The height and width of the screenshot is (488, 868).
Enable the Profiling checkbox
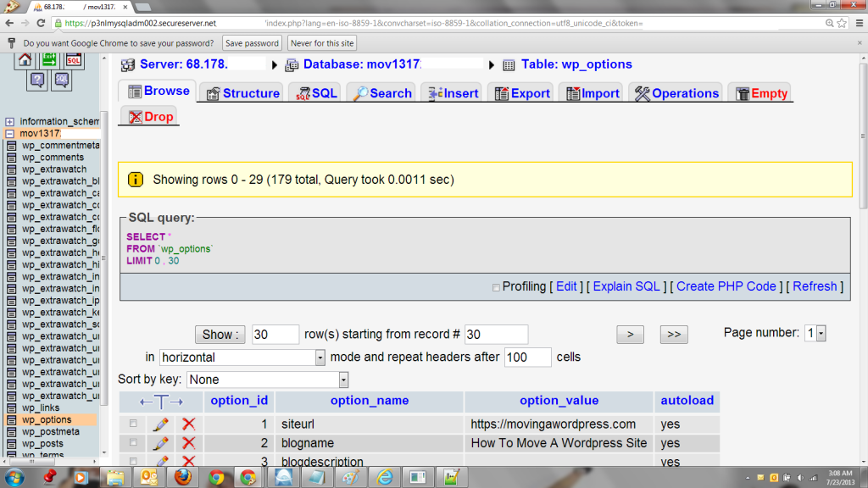(496, 287)
